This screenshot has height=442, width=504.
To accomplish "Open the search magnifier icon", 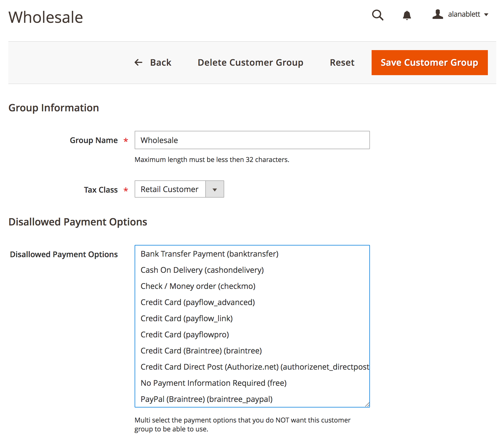I will pyautogui.click(x=378, y=15).
